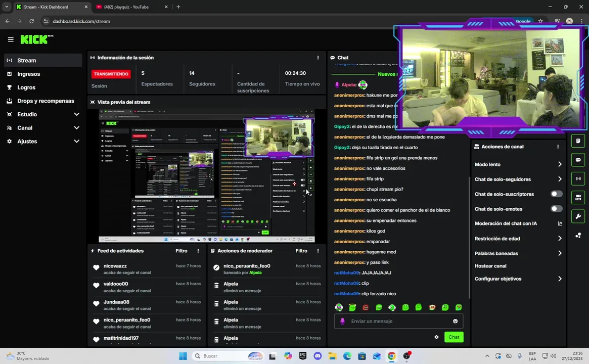The width and height of the screenshot is (589, 364).
Task: Expand the Canal sidebar section
Action: click(x=43, y=128)
